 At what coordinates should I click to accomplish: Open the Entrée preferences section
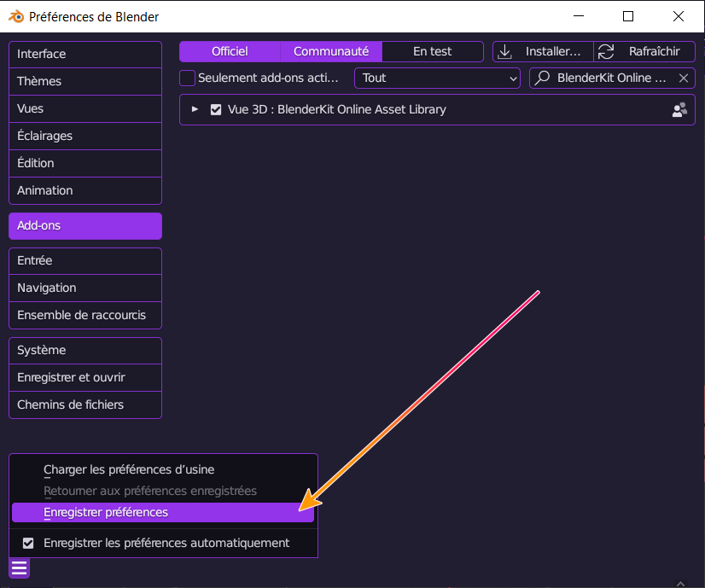tap(85, 261)
